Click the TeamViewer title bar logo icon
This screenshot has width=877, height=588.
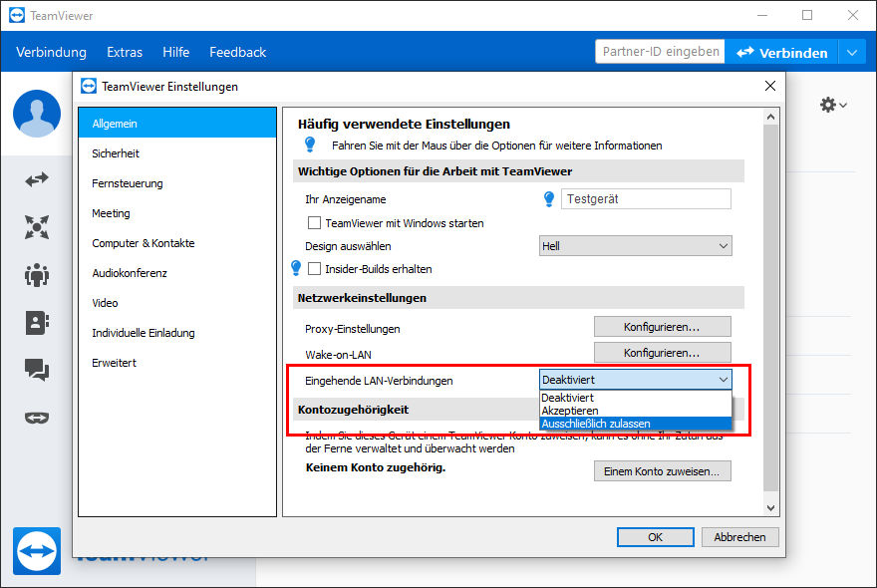17,15
